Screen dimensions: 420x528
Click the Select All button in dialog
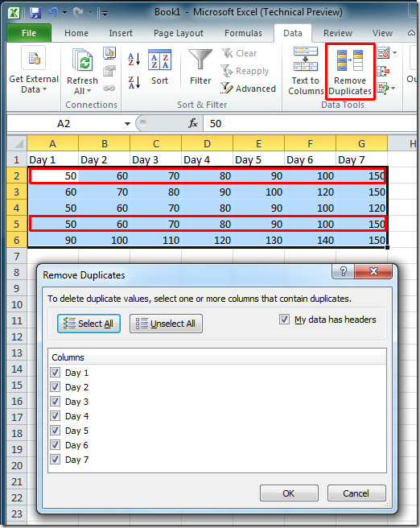[x=89, y=324]
